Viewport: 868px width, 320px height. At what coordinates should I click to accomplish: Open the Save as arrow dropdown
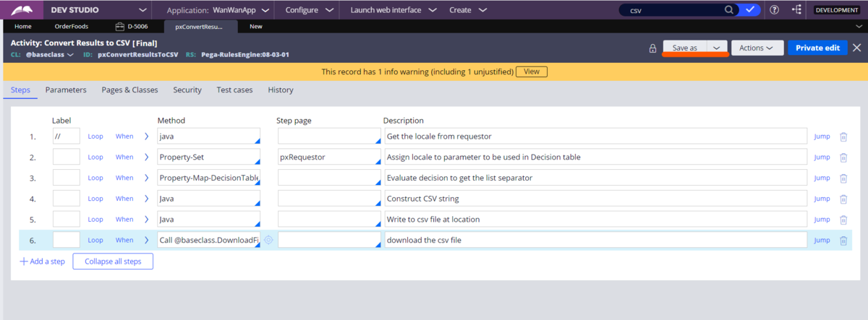(716, 48)
